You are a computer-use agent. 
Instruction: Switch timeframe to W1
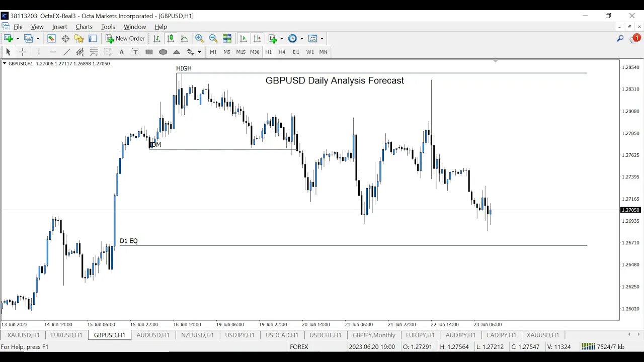(x=310, y=52)
